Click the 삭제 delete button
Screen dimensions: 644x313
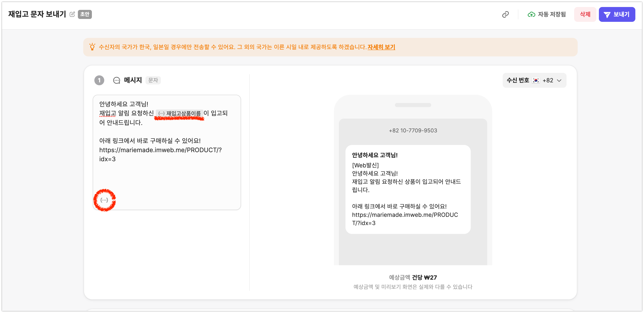585,14
